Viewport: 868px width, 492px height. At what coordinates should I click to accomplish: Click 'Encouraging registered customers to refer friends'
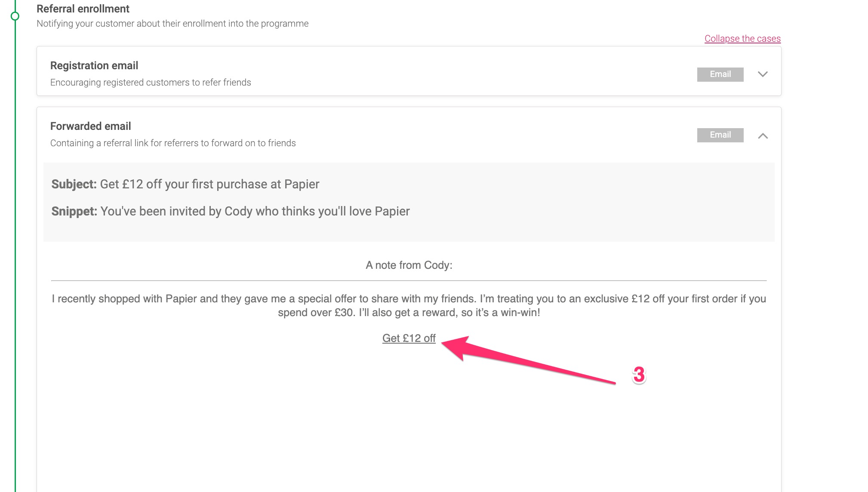(x=151, y=83)
